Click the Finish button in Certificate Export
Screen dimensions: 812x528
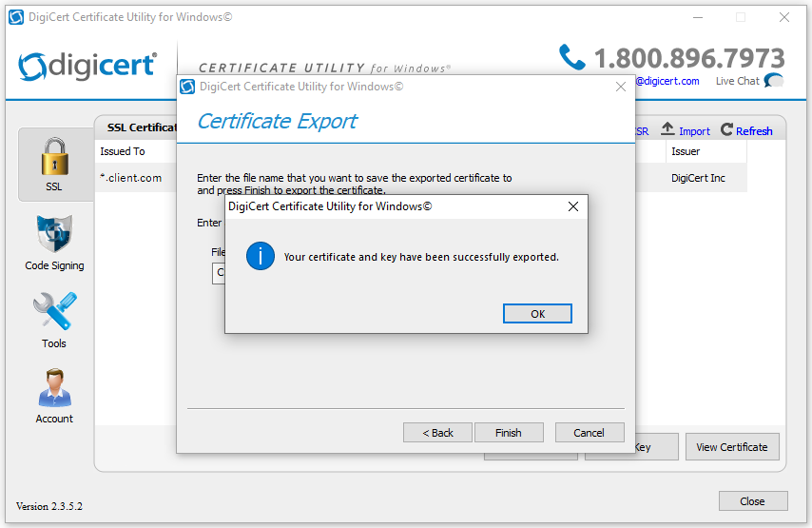tap(509, 433)
